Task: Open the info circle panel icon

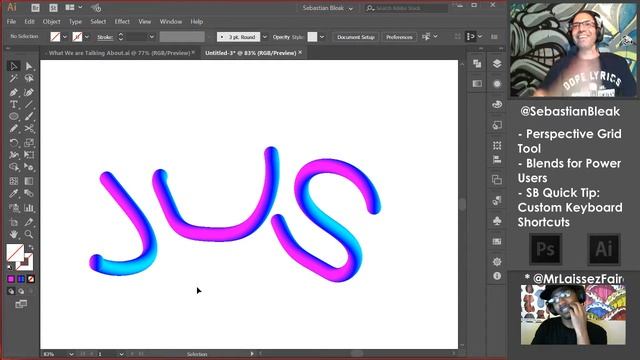Action: pos(497,276)
